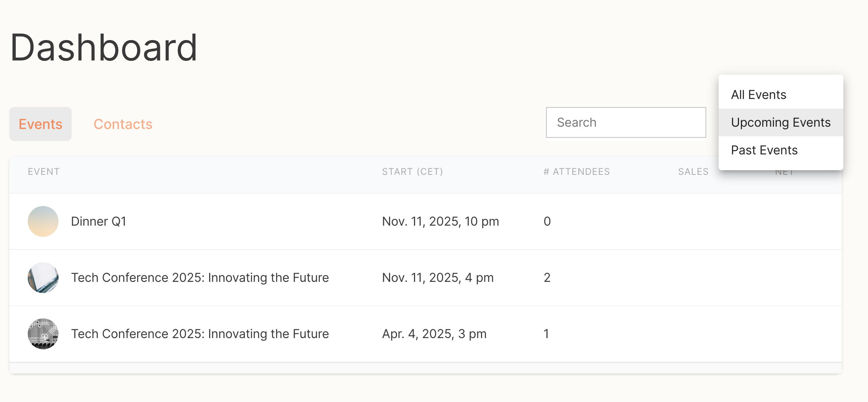The width and height of the screenshot is (868, 402).
Task: Click the SALES column header
Action: coord(693,172)
